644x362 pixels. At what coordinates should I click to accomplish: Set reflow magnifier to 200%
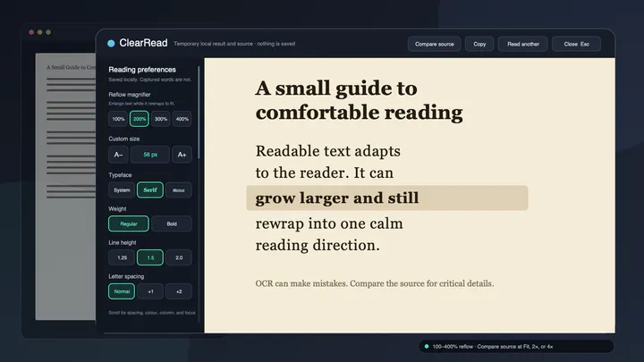pyautogui.click(x=140, y=119)
